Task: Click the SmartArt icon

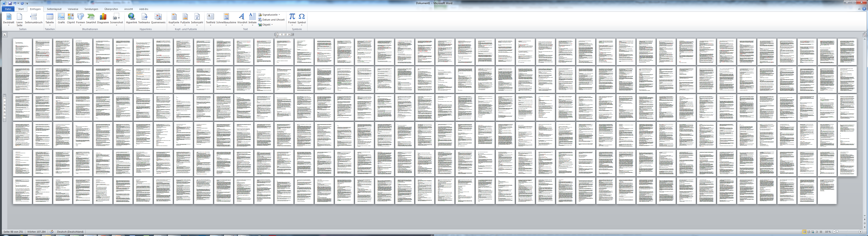Action: pos(91,18)
